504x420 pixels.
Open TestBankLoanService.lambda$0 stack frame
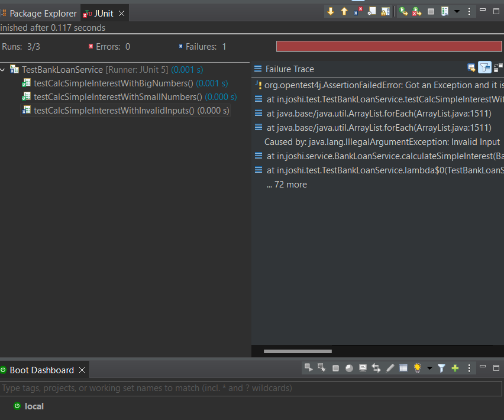(379, 170)
